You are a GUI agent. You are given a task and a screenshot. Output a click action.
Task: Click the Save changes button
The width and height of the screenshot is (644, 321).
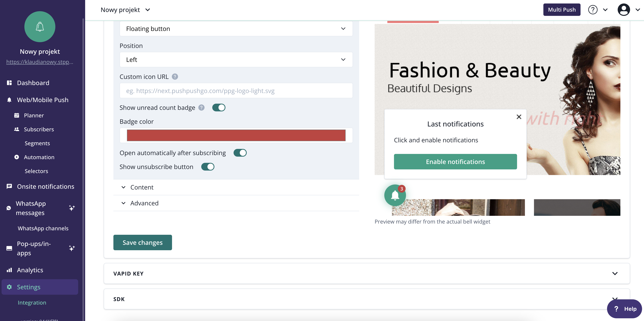[142, 242]
